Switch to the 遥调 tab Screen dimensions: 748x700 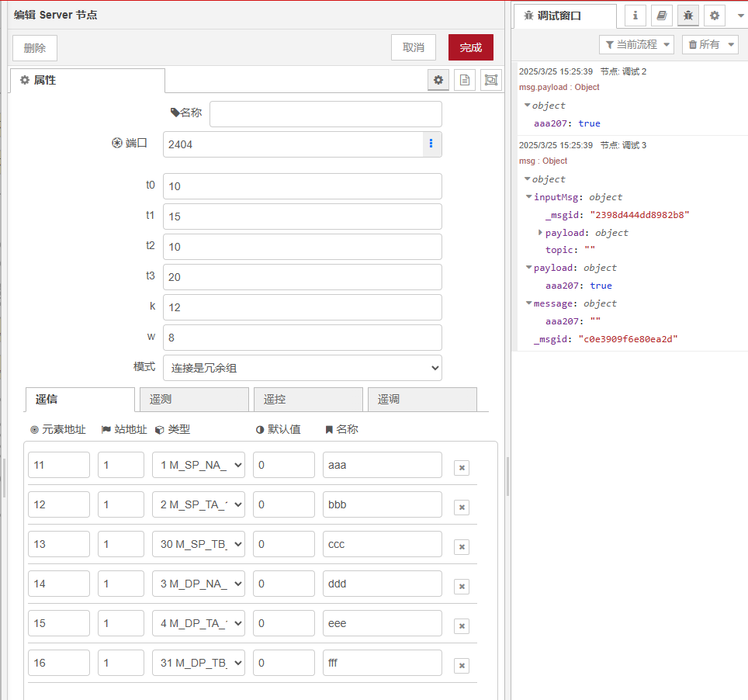pos(422,400)
